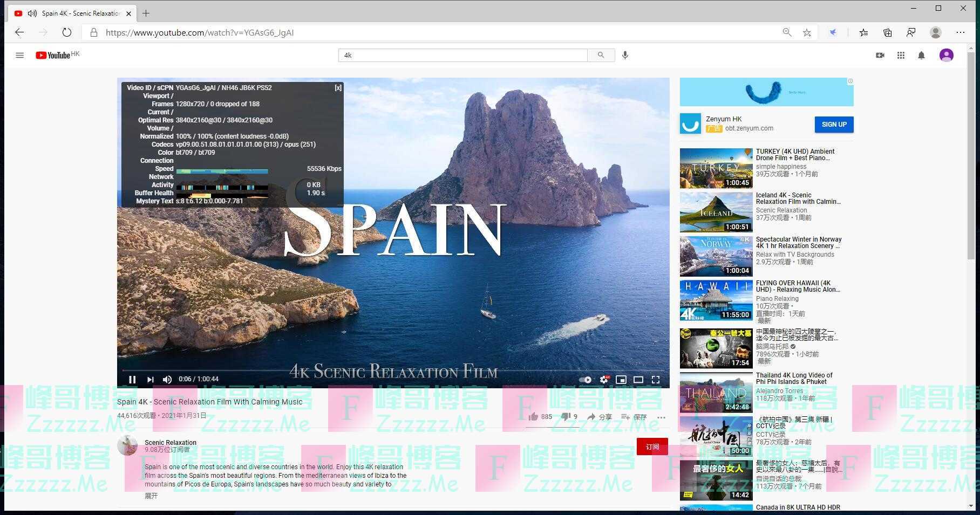This screenshot has width=980, height=515.
Task: Open the notifications bell
Action: [x=921, y=55]
